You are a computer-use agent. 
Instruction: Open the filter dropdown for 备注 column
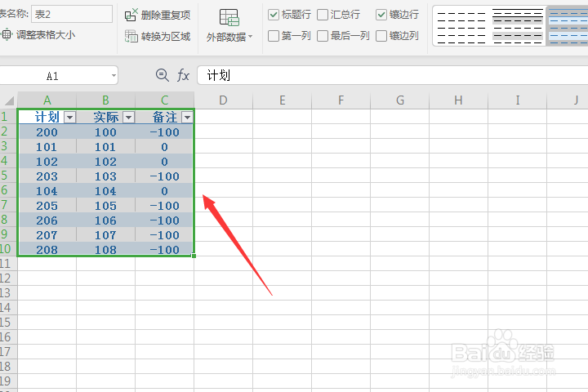(x=187, y=118)
